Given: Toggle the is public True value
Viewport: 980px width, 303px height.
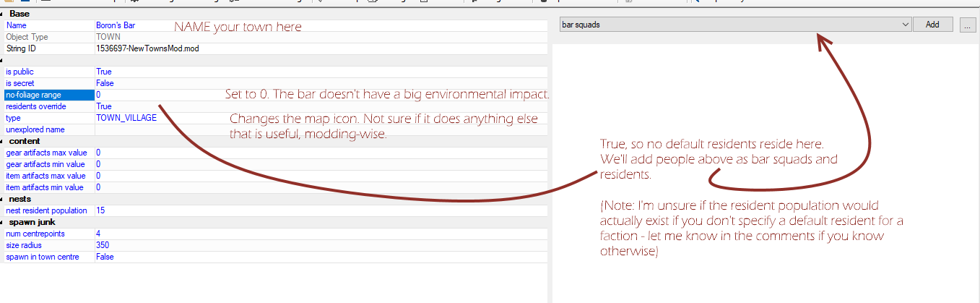Looking at the screenshot, I should point(104,72).
